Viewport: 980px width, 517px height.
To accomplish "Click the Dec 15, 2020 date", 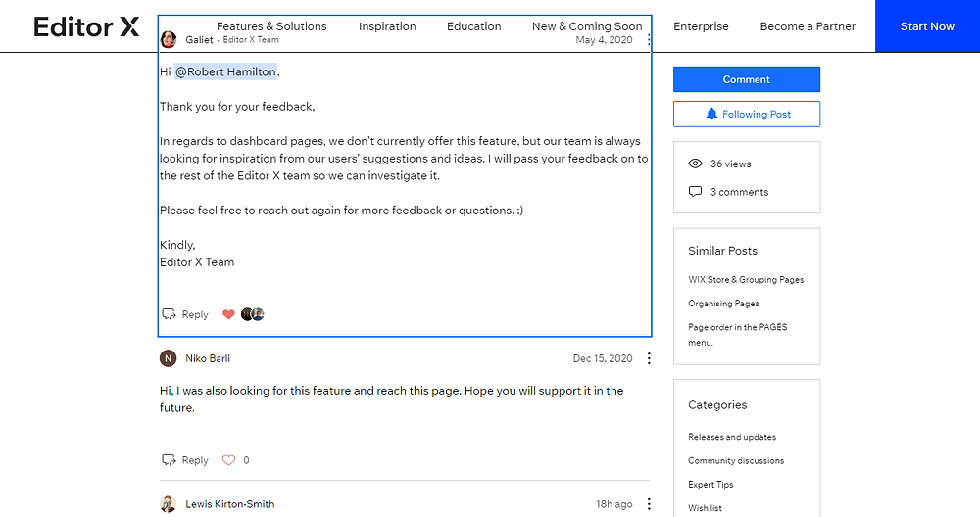I will (x=603, y=358).
